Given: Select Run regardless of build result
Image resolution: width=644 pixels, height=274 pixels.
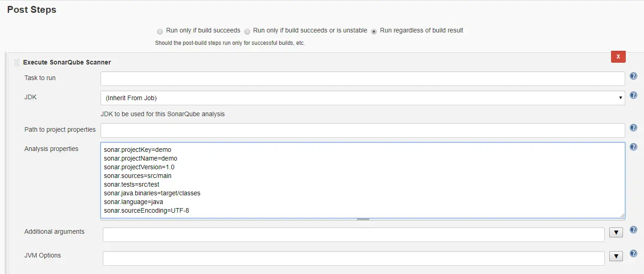Looking at the screenshot, I should (x=374, y=31).
